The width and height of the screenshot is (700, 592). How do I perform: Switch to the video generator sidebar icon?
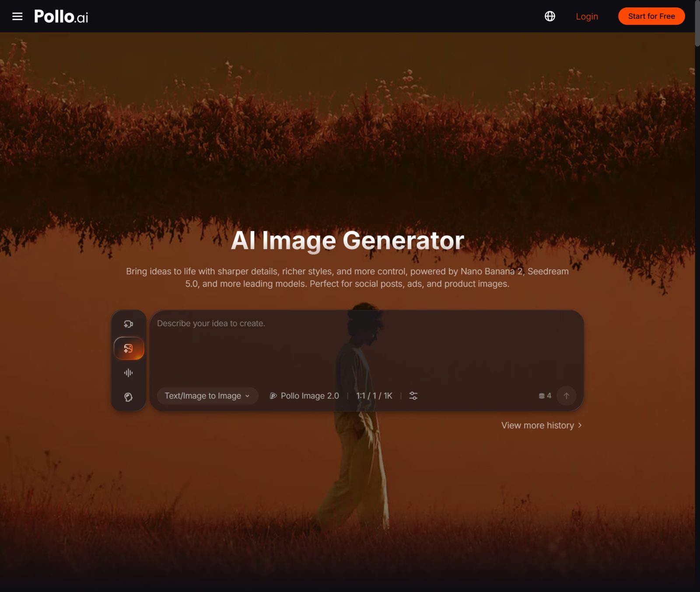pos(128,324)
